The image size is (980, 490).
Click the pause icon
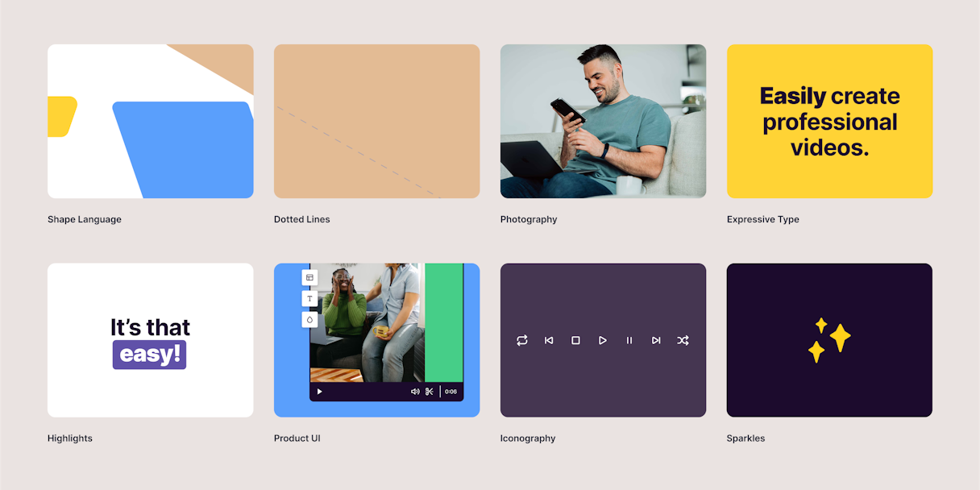tap(629, 340)
